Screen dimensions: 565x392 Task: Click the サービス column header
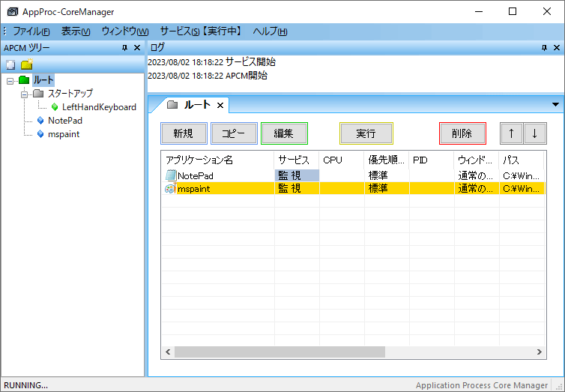(297, 160)
